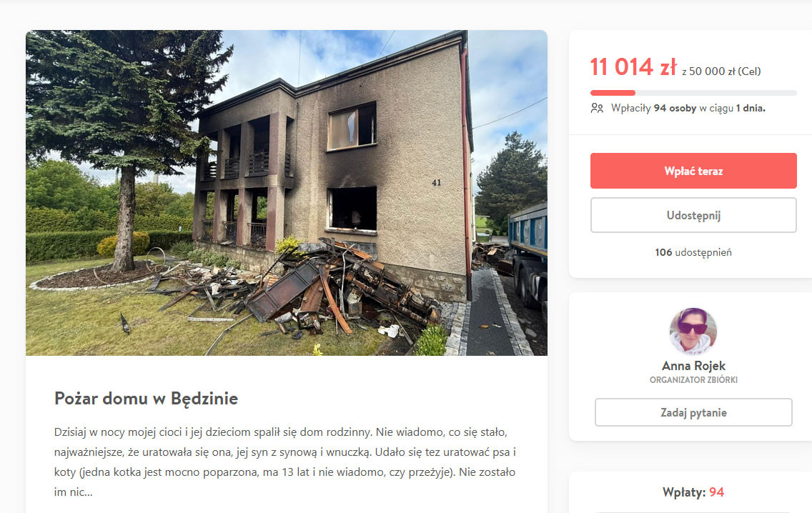Image resolution: width=812 pixels, height=513 pixels.
Task: Open organizer Anna Rojek's avatar photo
Action: 693,332
